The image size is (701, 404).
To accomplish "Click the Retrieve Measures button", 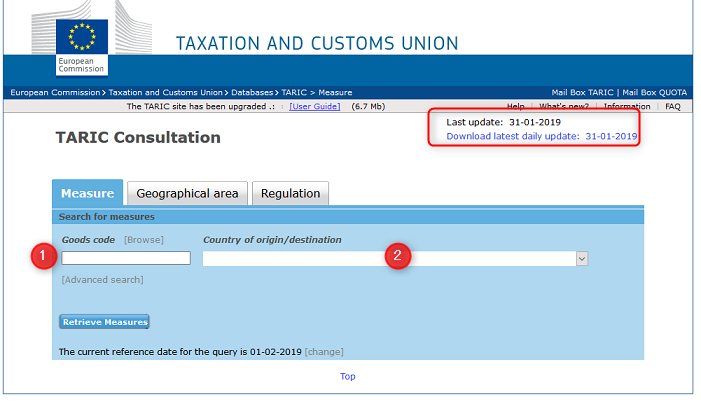I will pyautogui.click(x=105, y=322).
